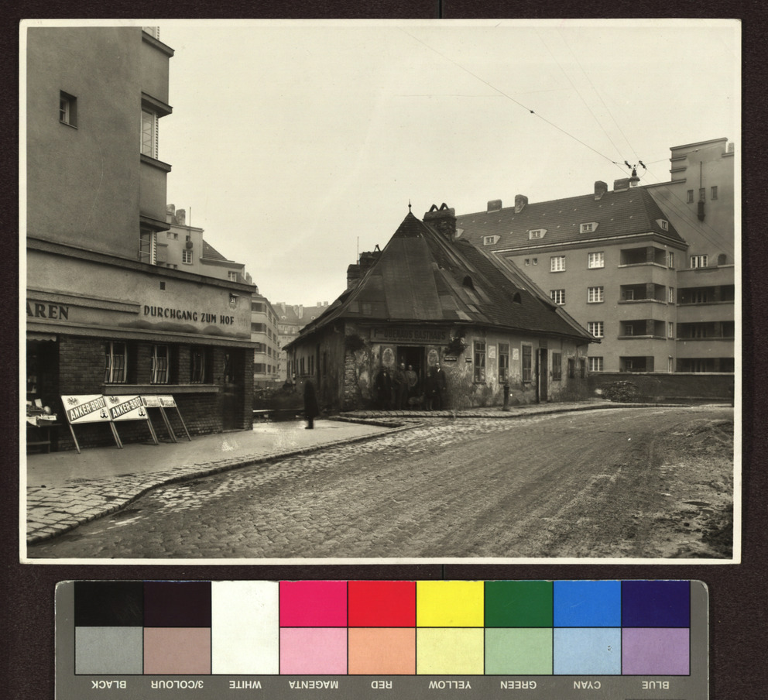Click the upside-down BLACK label
The height and width of the screenshot is (700, 768).
click(108, 685)
